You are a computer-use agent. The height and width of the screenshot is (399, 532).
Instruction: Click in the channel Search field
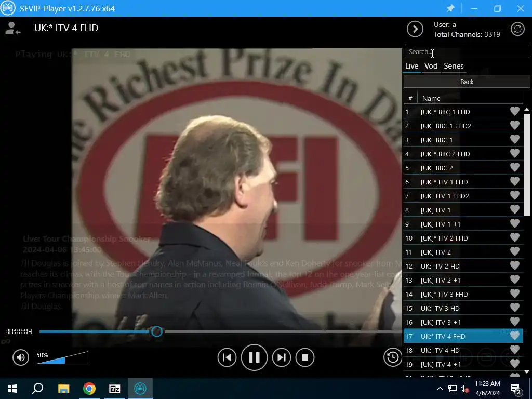[467, 51]
